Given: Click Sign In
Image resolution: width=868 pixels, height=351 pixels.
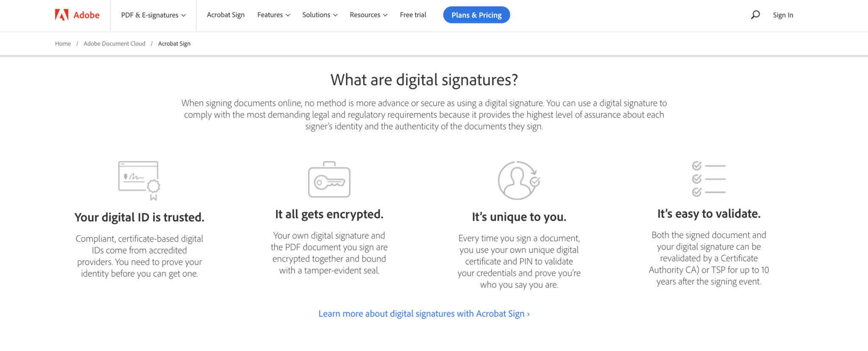Looking at the screenshot, I should pyautogui.click(x=783, y=15).
